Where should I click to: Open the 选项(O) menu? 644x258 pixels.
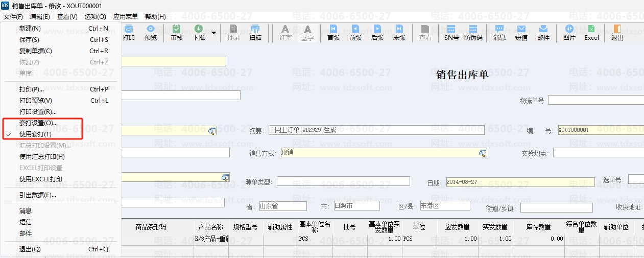pos(95,17)
